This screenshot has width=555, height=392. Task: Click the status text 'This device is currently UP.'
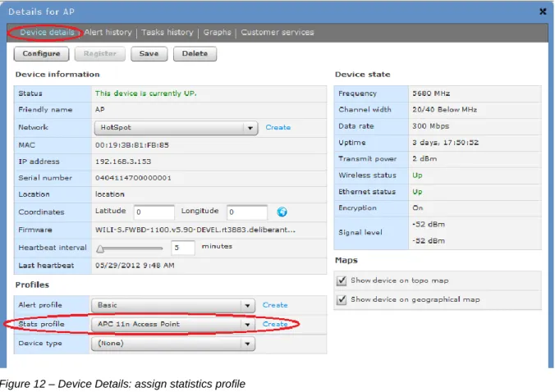pyautogui.click(x=146, y=93)
